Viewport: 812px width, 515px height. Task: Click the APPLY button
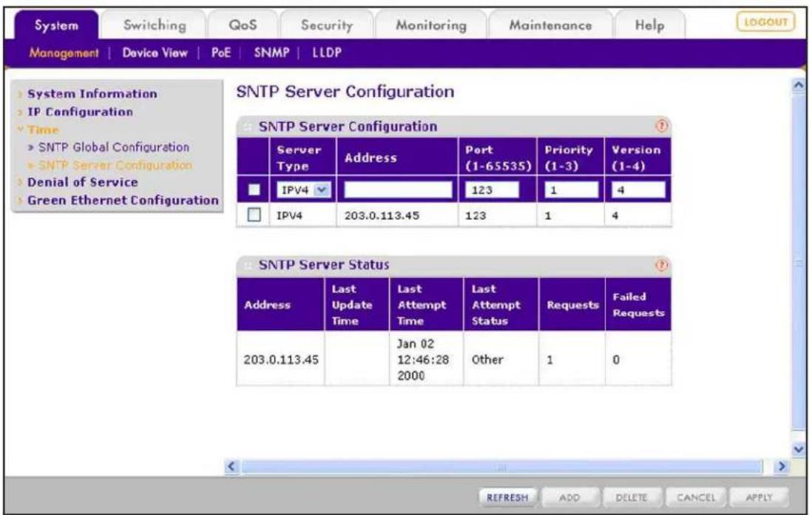coord(759,497)
